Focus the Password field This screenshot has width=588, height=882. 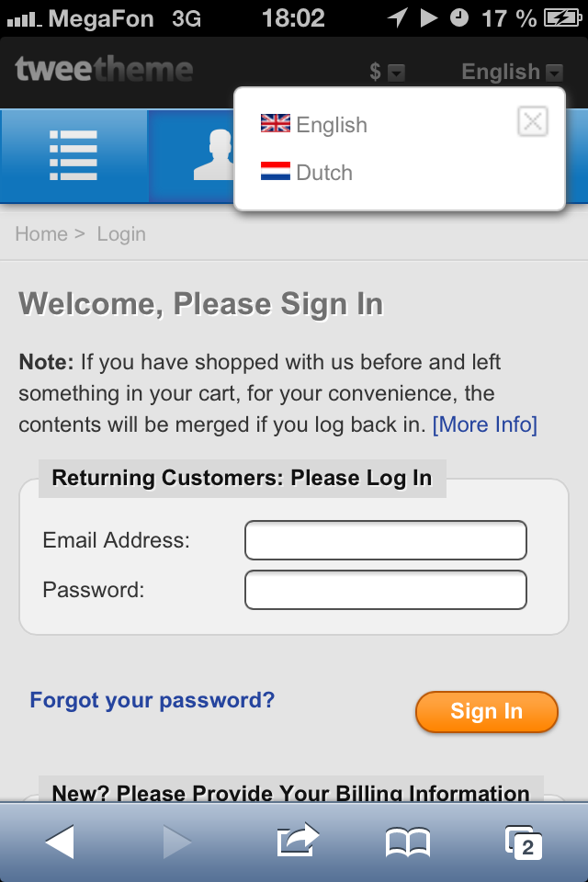click(386, 590)
